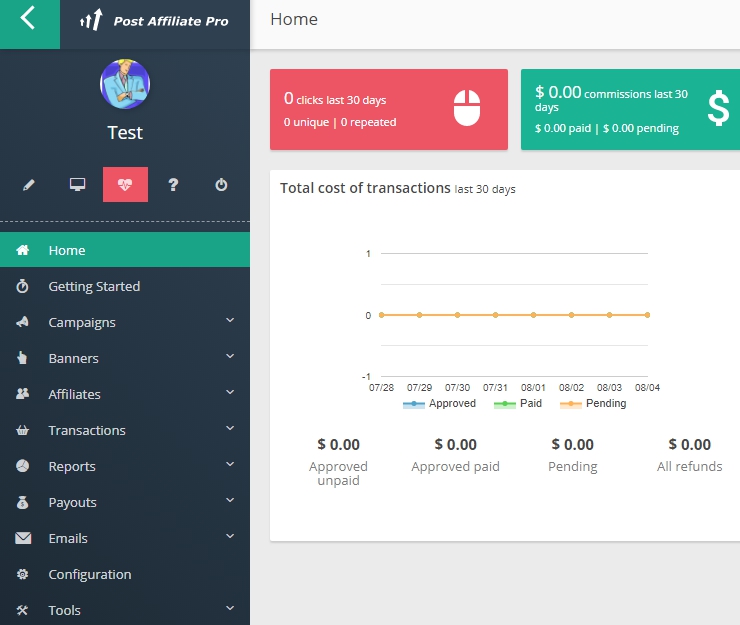Screen dimensions: 740x625
Task: Open the Getting Started page
Action: pyautogui.click(x=94, y=286)
